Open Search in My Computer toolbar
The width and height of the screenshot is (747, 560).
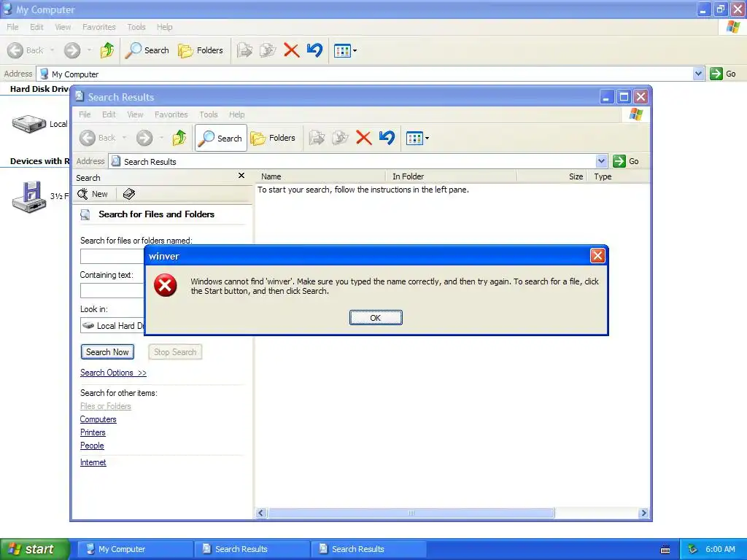pos(147,50)
